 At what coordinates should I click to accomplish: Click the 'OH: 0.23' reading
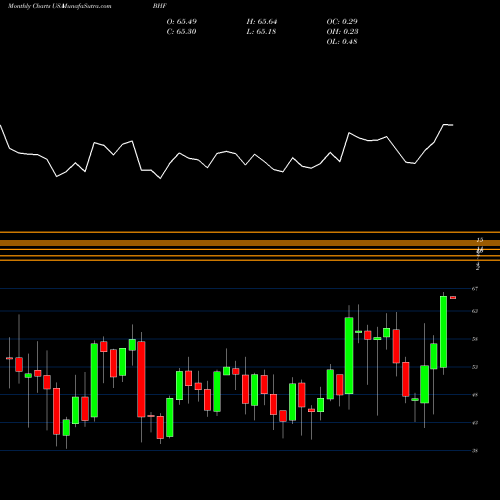tap(342, 32)
